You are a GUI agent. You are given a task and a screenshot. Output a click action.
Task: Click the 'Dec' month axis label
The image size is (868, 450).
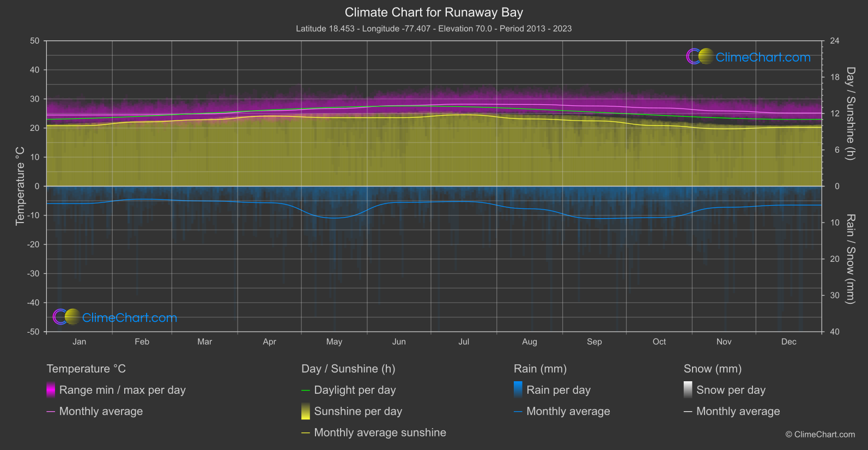click(789, 341)
